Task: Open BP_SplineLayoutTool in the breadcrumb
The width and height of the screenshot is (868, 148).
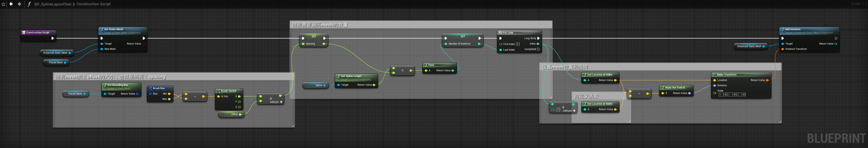Action: click(52, 4)
